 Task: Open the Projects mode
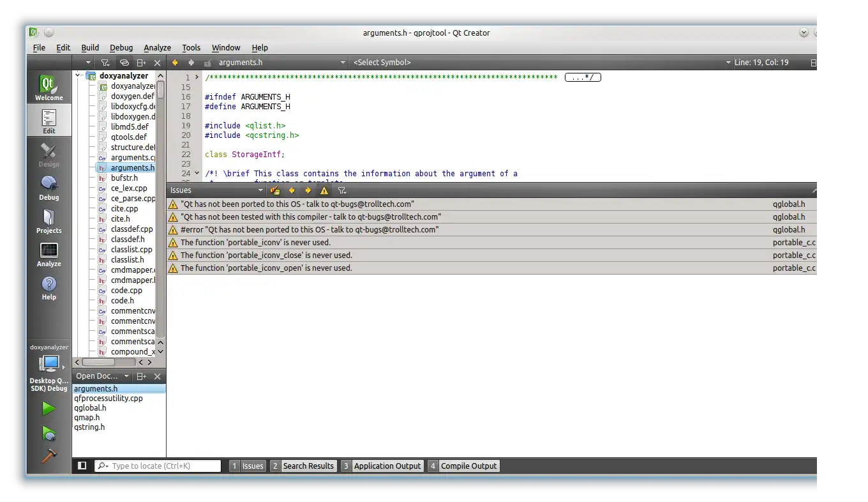click(49, 220)
